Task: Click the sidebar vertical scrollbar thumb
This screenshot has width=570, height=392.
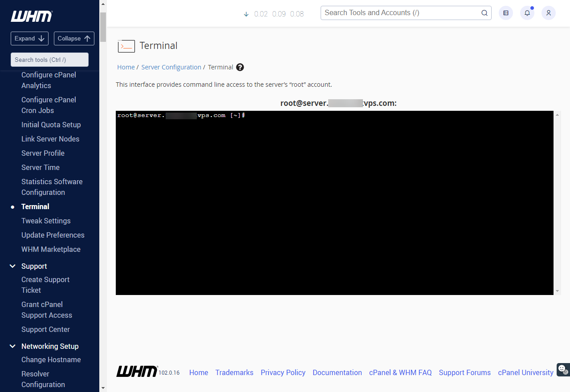Action: pyautogui.click(x=103, y=27)
